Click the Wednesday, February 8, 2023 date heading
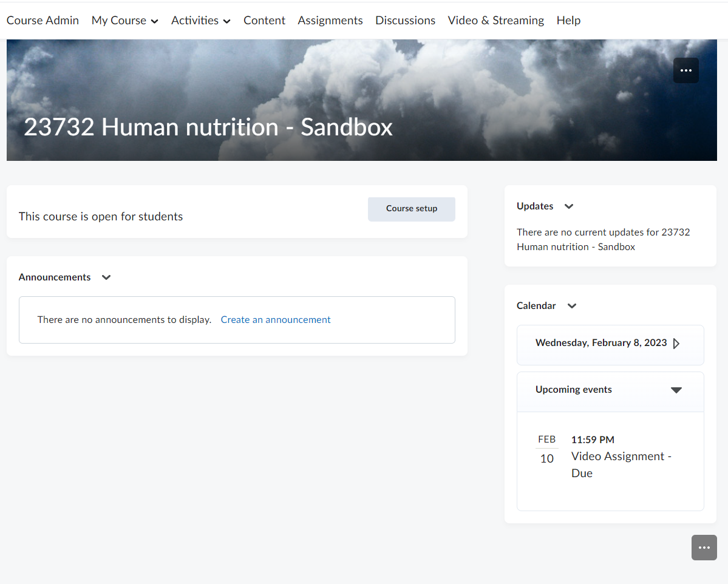Viewport: 728px width, 584px height. tap(600, 343)
